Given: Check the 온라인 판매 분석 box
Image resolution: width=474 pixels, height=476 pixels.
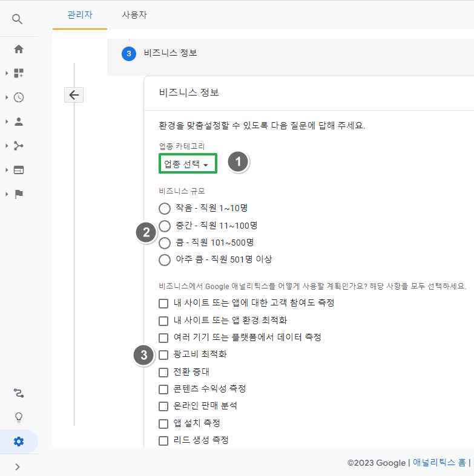Looking at the screenshot, I should tap(163, 406).
